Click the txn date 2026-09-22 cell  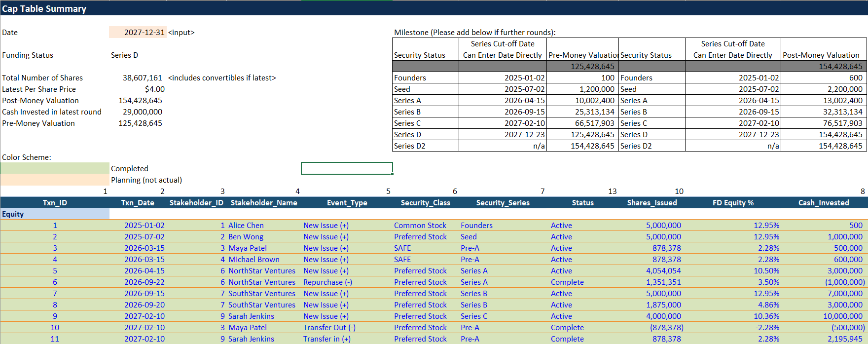click(x=138, y=282)
